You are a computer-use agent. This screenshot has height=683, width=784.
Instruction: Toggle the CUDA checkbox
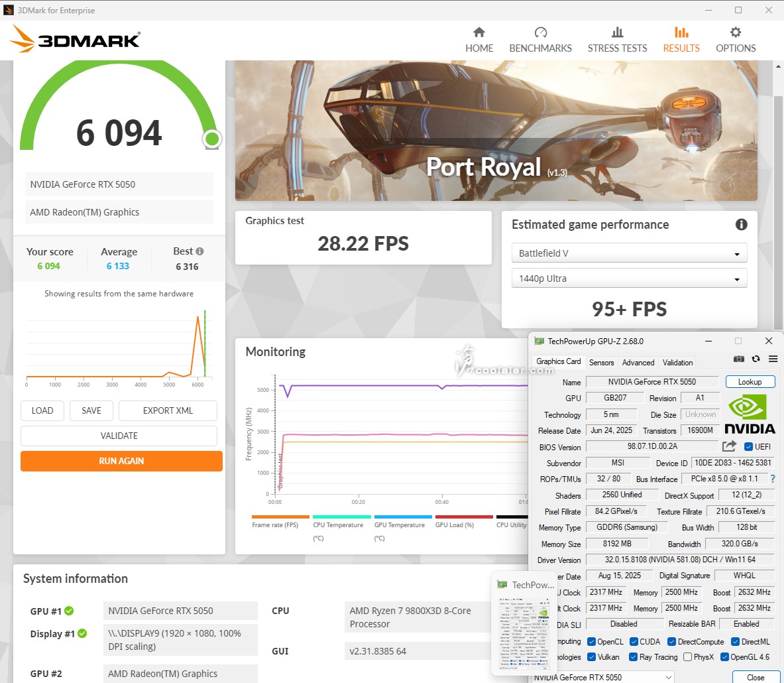click(x=634, y=641)
